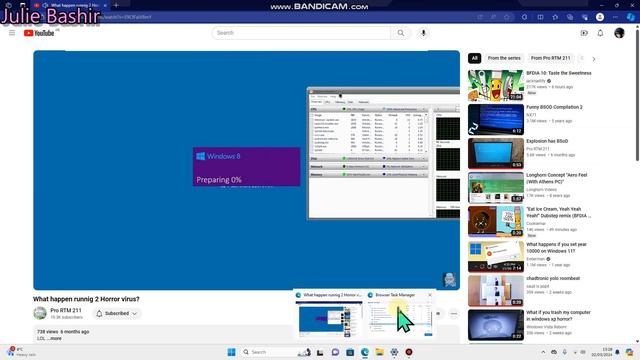Select the All filter chip
Image resolution: width=640 pixels, height=360 pixels.
(474, 58)
